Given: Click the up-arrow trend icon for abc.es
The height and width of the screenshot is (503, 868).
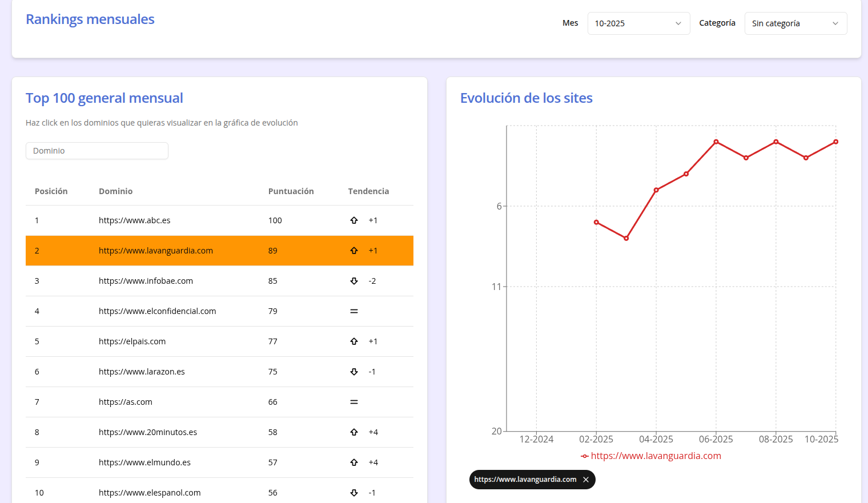Looking at the screenshot, I should (x=354, y=220).
